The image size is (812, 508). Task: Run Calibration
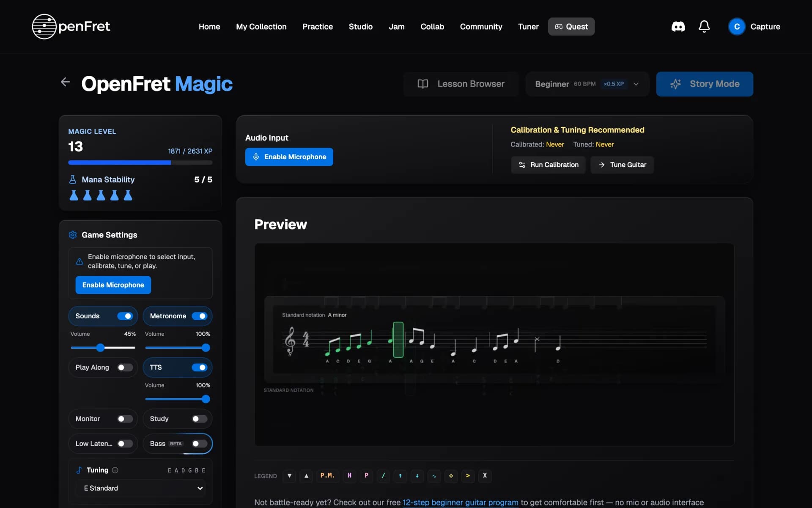click(548, 165)
